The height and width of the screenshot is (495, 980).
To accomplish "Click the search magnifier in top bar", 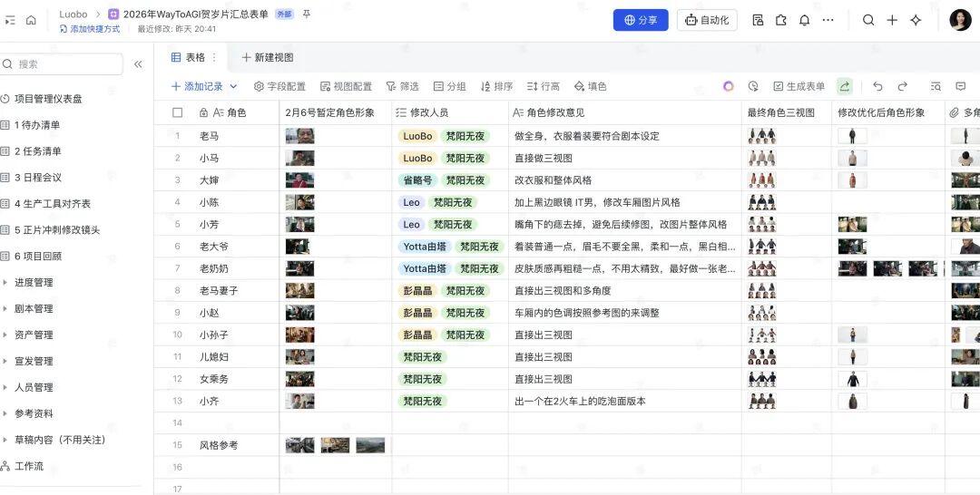I will coord(868,20).
